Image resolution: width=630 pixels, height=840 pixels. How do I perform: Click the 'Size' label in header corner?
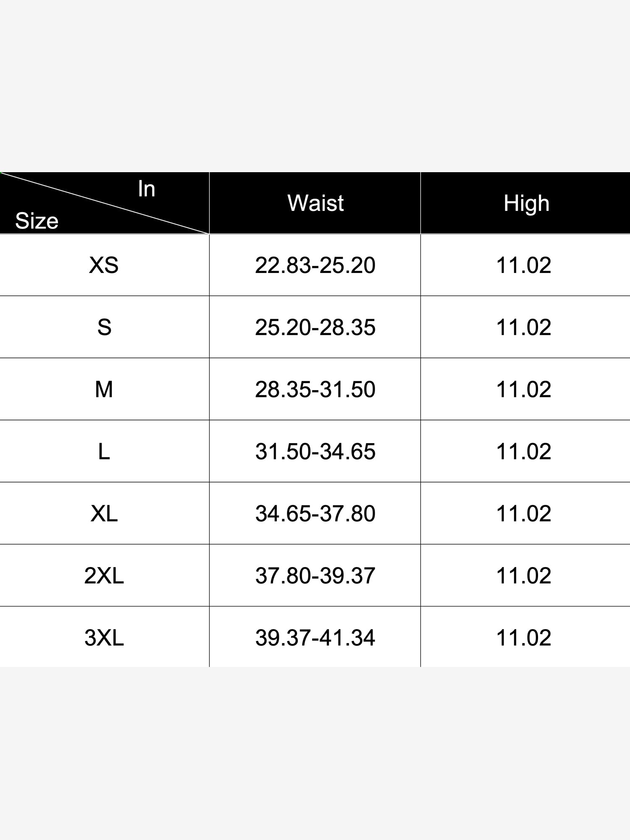[x=37, y=220]
